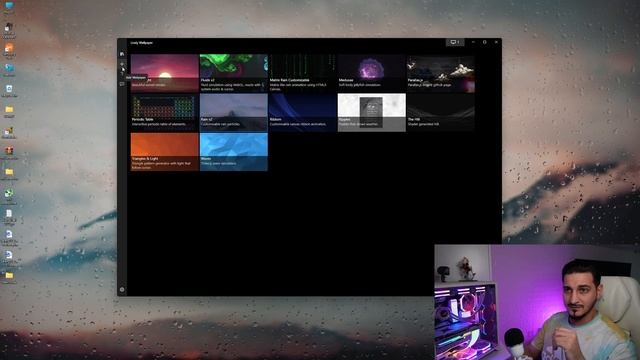Viewport: 640px width, 360px height.
Task: Pick the white Ripples wallpaper
Action: click(x=371, y=112)
